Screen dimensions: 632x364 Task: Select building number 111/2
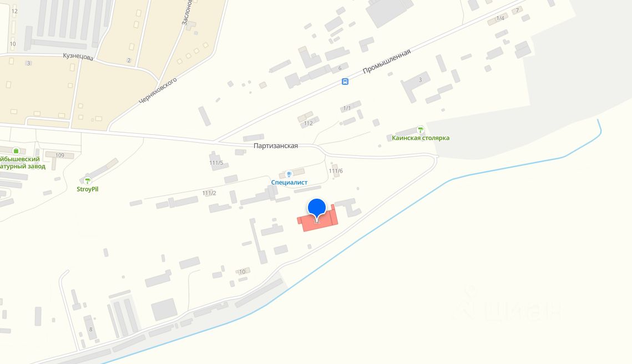click(x=209, y=193)
